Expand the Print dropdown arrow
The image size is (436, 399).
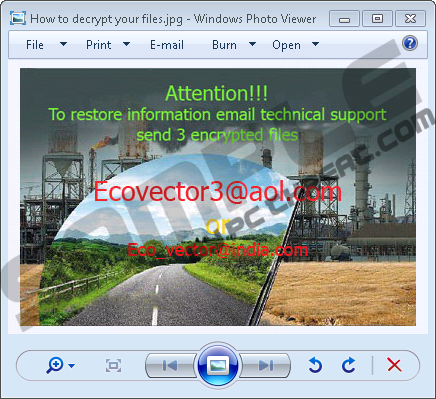coord(126,44)
